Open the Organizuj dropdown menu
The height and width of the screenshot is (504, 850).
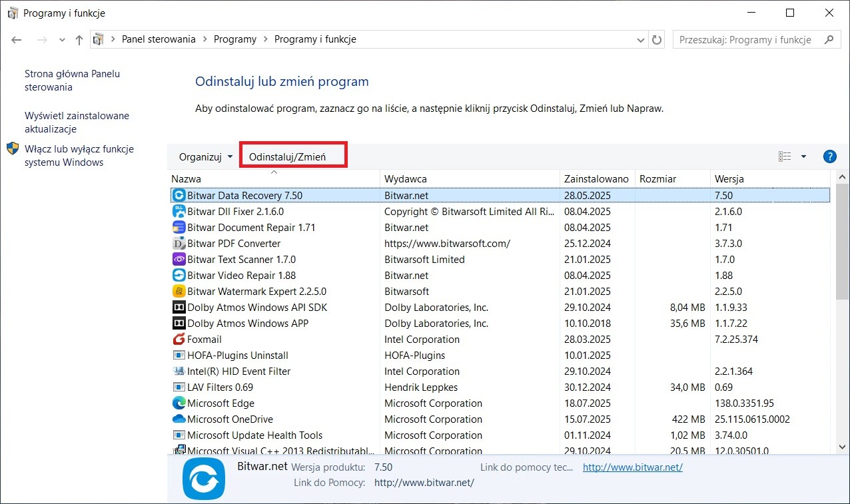(206, 157)
